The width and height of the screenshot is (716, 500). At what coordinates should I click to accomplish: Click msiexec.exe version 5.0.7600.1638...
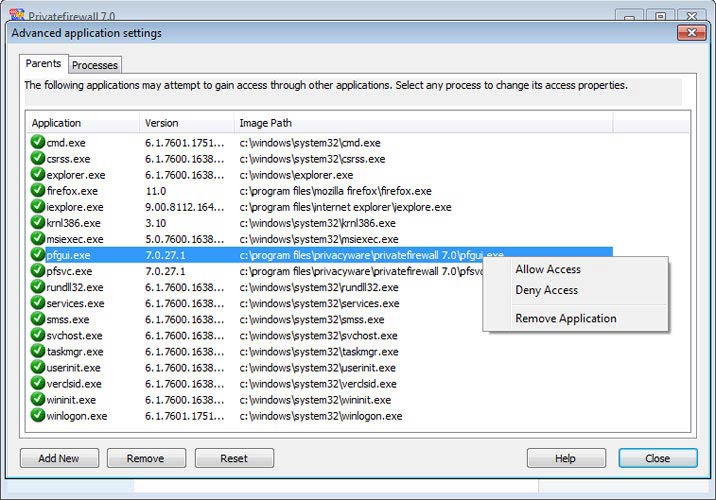[184, 239]
